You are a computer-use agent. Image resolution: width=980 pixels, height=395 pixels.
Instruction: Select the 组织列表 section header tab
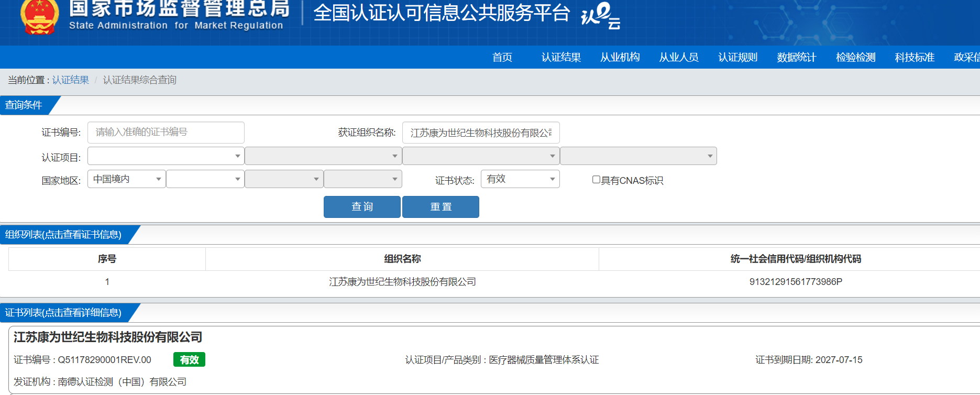pos(63,235)
